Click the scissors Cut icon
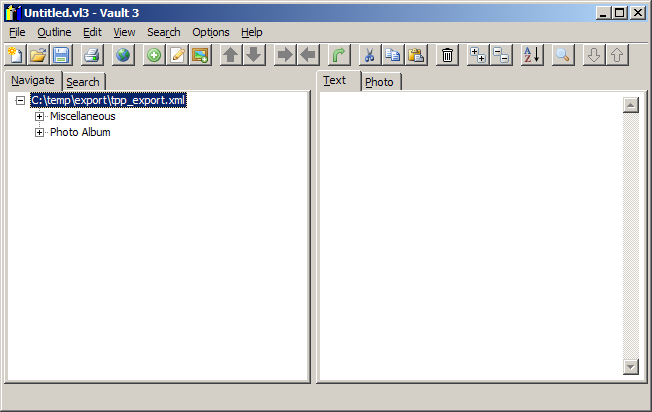652x412 pixels. (x=369, y=55)
